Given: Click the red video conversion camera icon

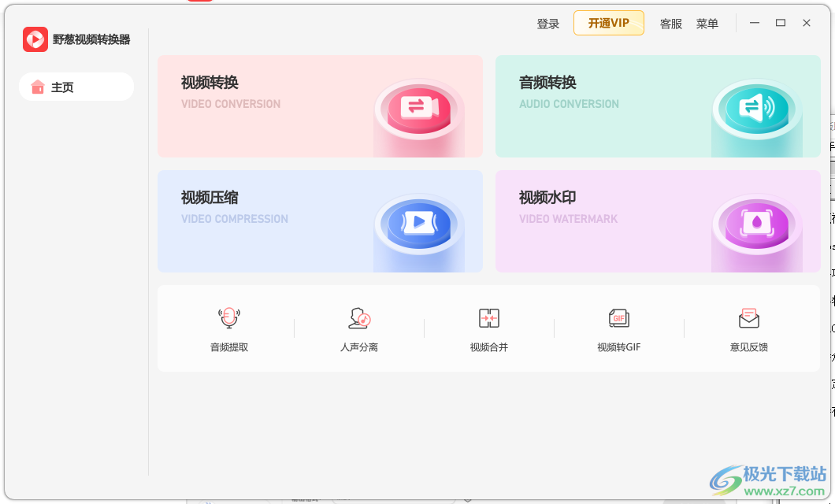Looking at the screenshot, I should tap(419, 109).
